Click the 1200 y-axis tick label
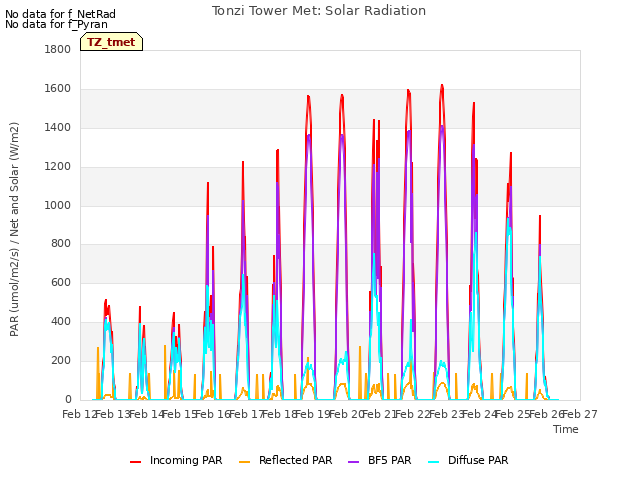 58,167
